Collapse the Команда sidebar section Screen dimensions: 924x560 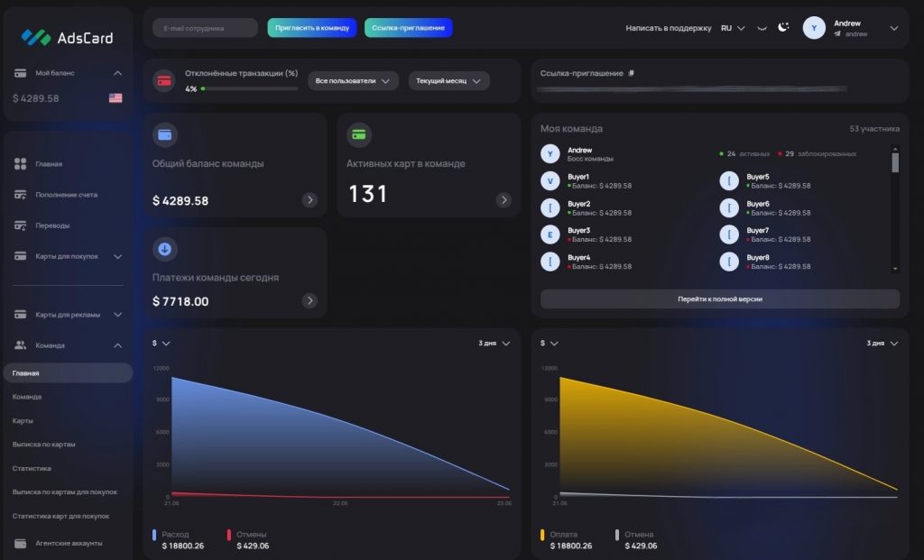point(117,345)
